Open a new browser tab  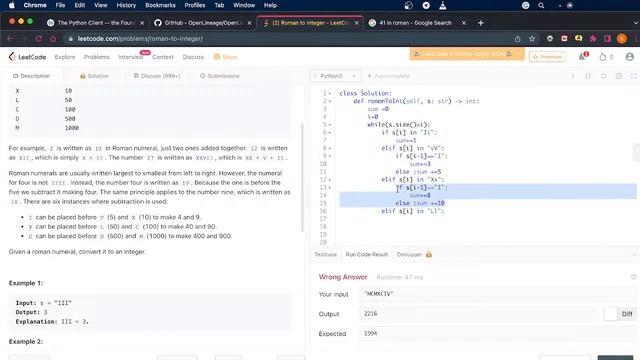(x=480, y=23)
